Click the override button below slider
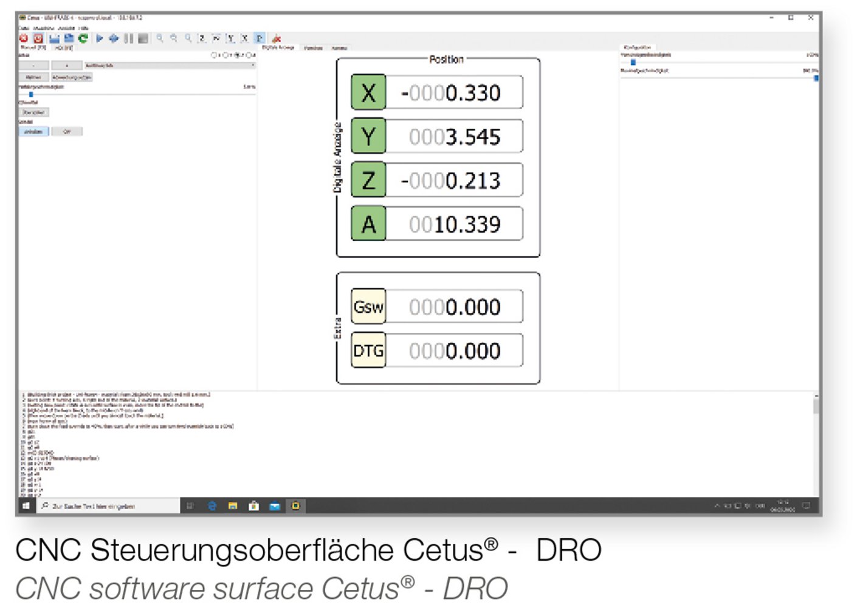 34,112
